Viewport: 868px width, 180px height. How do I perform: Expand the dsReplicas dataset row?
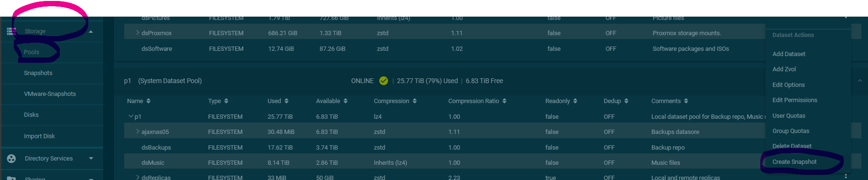(138, 177)
